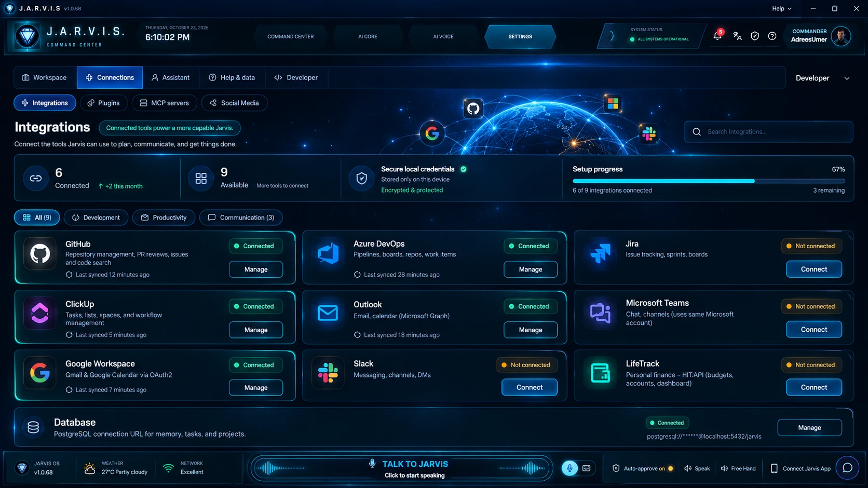This screenshot has height=488, width=868.
Task: Click Connect on the Jira card
Action: pos(814,269)
